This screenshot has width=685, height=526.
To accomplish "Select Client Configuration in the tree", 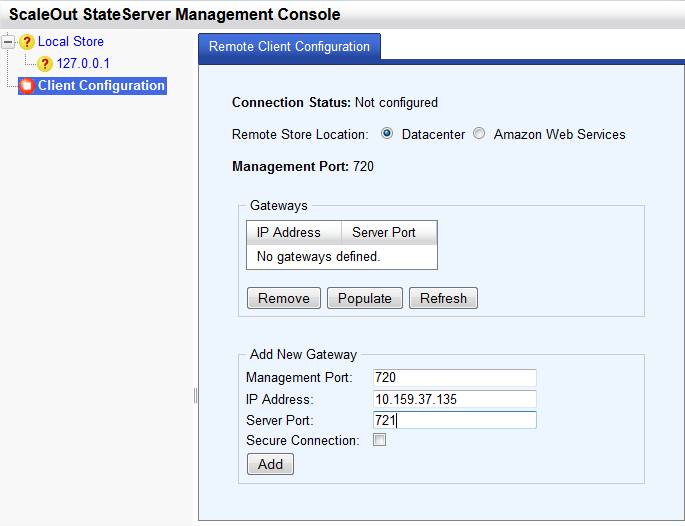I will click(x=101, y=86).
